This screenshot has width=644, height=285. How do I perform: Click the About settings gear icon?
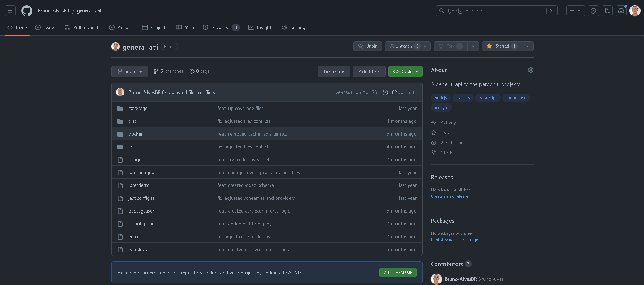(531, 70)
